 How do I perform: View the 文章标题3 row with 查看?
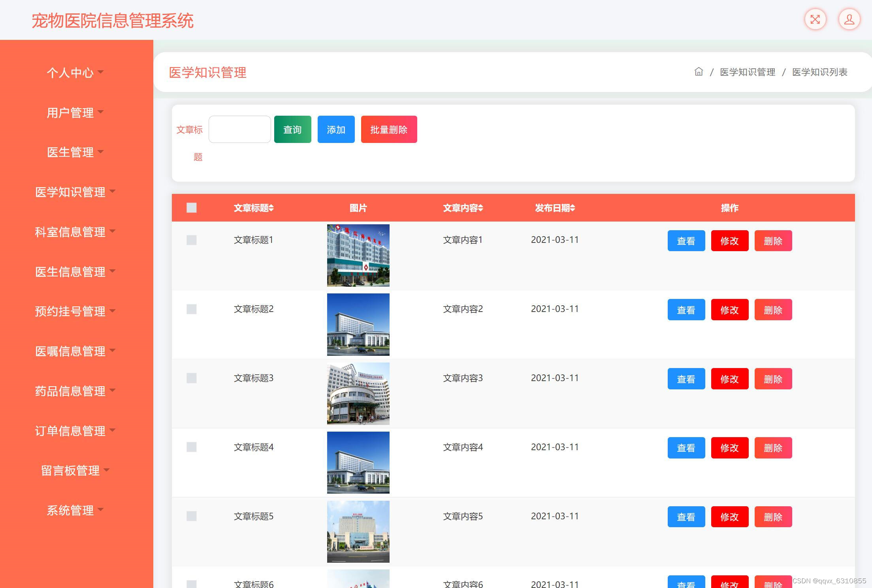686,379
